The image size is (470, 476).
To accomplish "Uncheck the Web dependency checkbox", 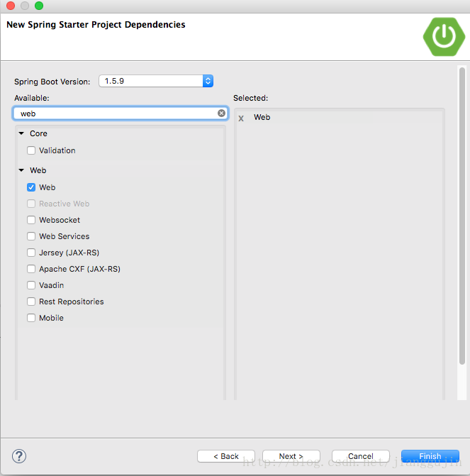I will pyautogui.click(x=31, y=187).
